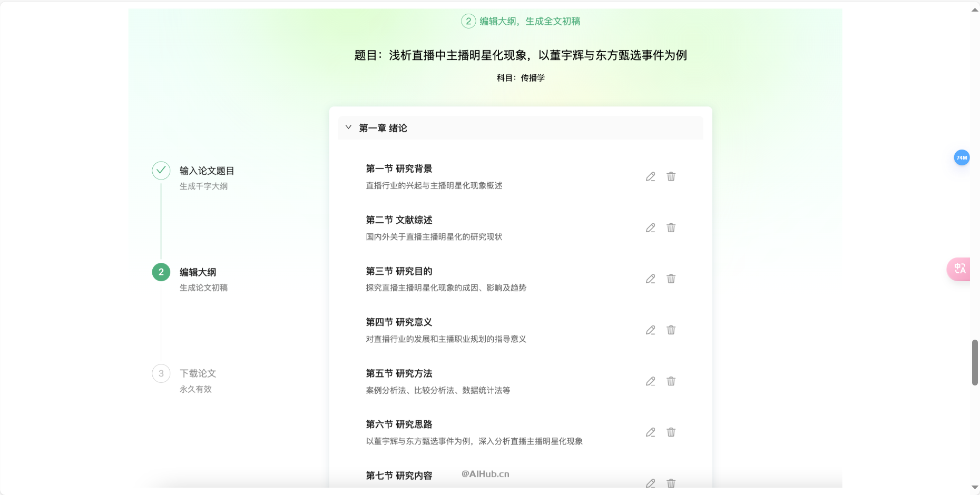Screen dimensions: 980x495
Task: Edit 第六节 研究思路 using the pencil icon
Action: tap(650, 432)
